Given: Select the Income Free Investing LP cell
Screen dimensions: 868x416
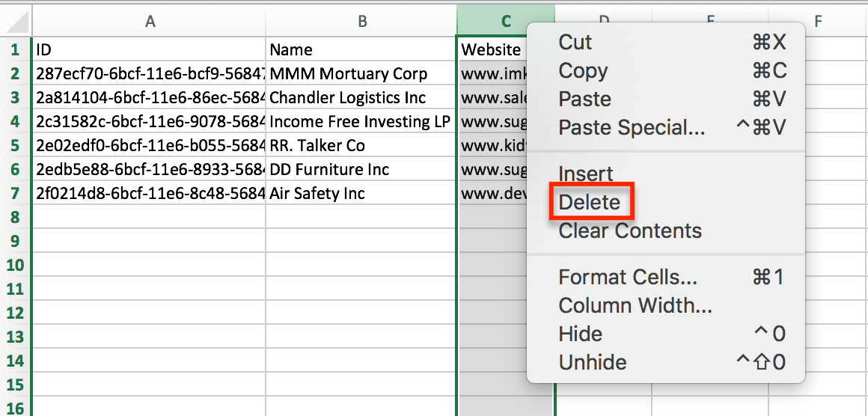Looking at the screenshot, I should click(x=361, y=121).
